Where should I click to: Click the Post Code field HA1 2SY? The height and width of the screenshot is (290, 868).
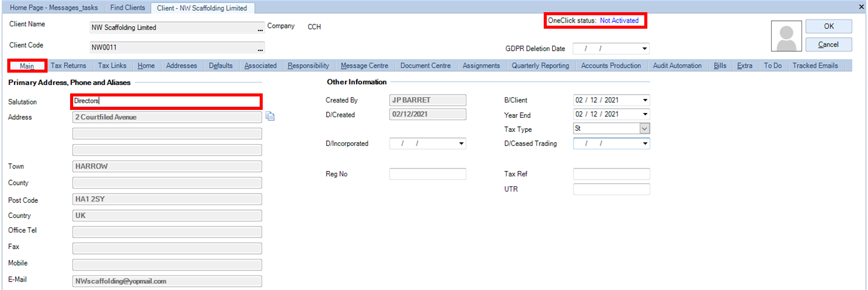click(x=167, y=199)
